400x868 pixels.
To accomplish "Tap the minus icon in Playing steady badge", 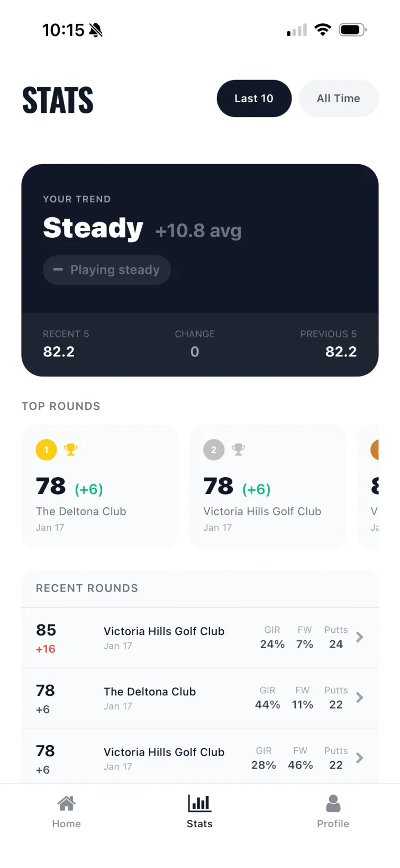I will tap(58, 270).
